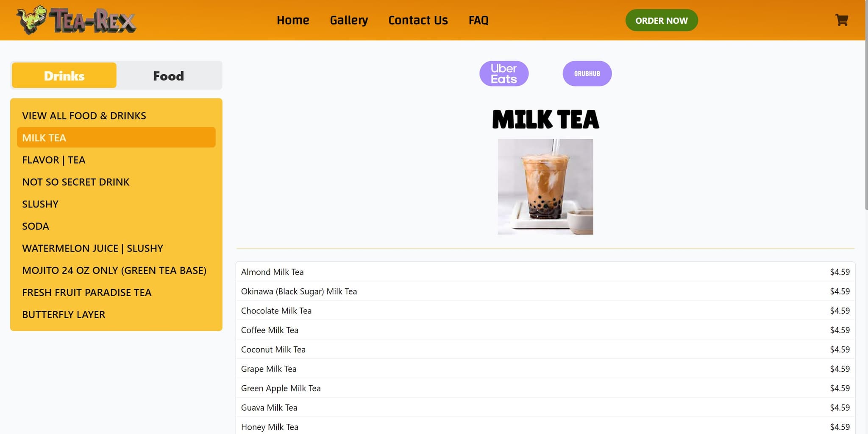Open the Home page

pyautogui.click(x=293, y=20)
